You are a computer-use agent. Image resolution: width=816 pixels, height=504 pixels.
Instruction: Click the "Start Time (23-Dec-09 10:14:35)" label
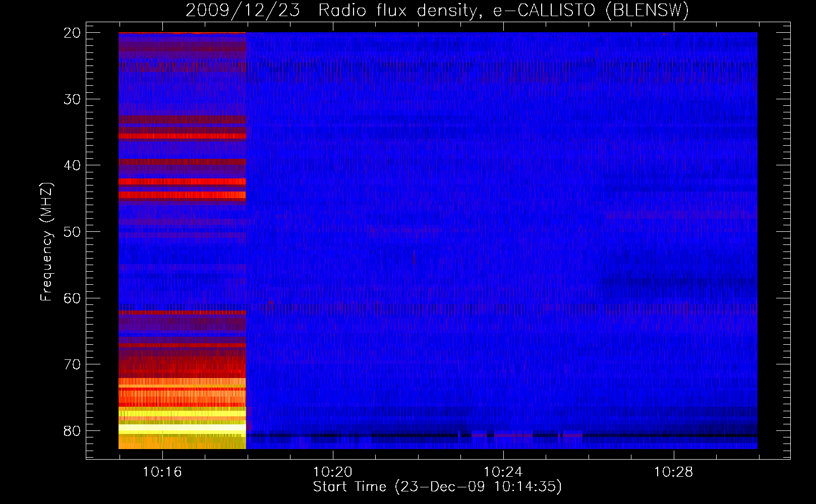(x=437, y=487)
